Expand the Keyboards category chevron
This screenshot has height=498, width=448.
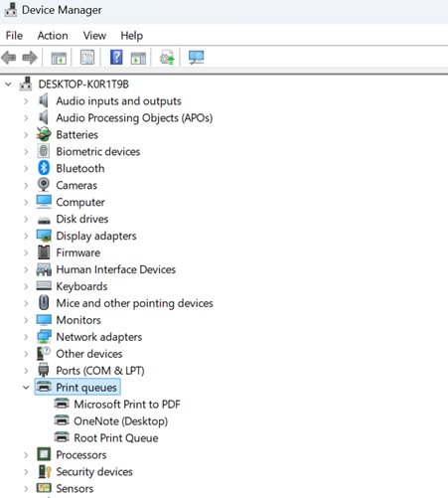pyautogui.click(x=26, y=286)
